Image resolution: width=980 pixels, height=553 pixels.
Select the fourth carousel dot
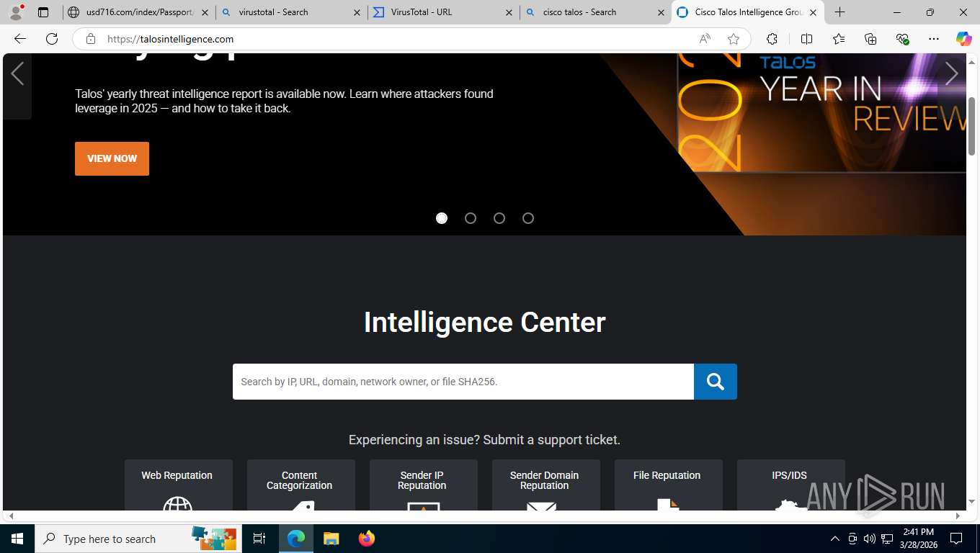528,218
